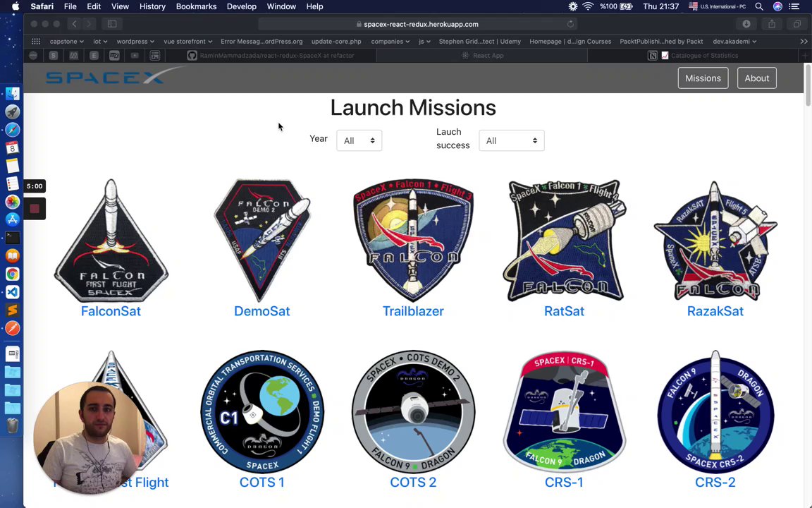Open Terminal in dock
This screenshot has height=508, width=812.
tap(13, 237)
